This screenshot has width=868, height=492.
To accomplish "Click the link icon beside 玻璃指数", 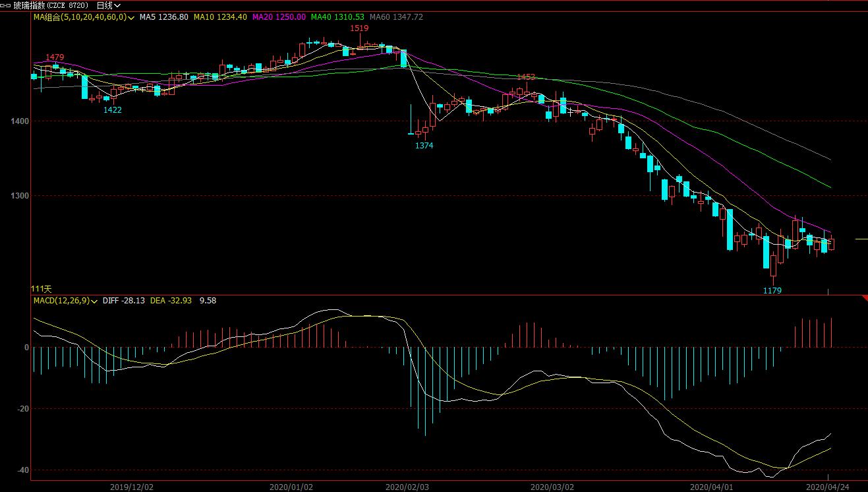I will click(6, 5).
